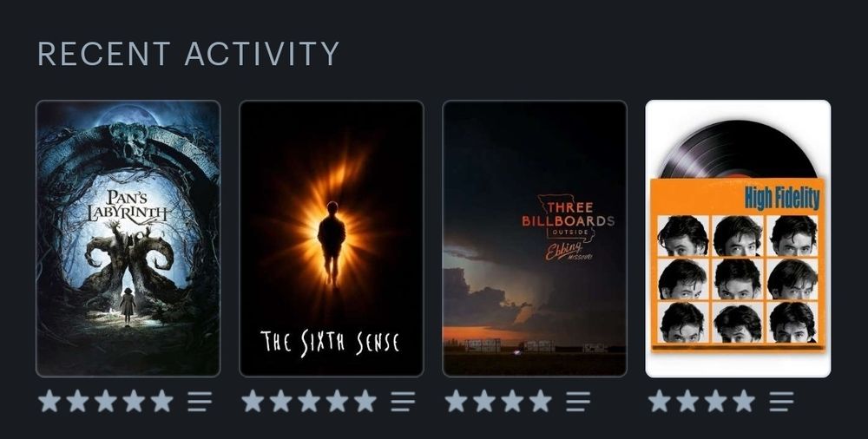Open Three Billboards Outside Ebbing poster
The width and height of the screenshot is (868, 439).
click(x=535, y=239)
